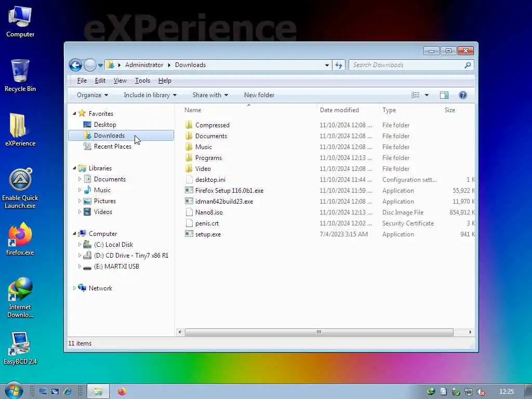Viewport: 532px width, 399px height.
Task: Click the Show Desktop quick launch icon
Action: pyautogui.click(x=43, y=392)
